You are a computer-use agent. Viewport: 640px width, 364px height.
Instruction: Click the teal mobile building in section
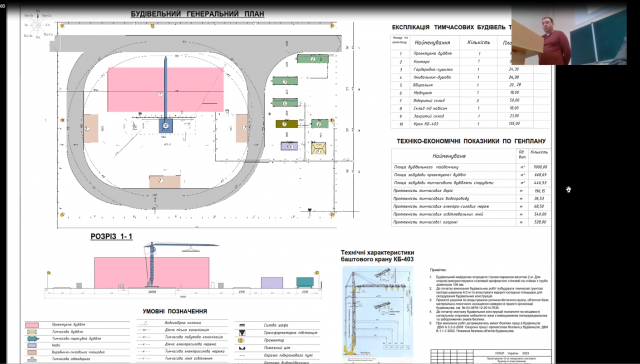[305, 282]
